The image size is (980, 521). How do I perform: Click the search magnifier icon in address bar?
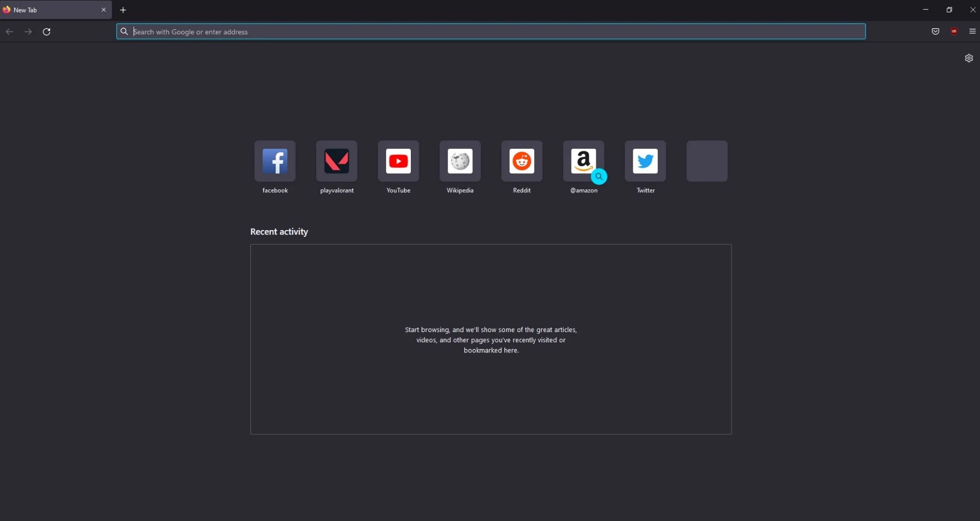[x=125, y=32]
